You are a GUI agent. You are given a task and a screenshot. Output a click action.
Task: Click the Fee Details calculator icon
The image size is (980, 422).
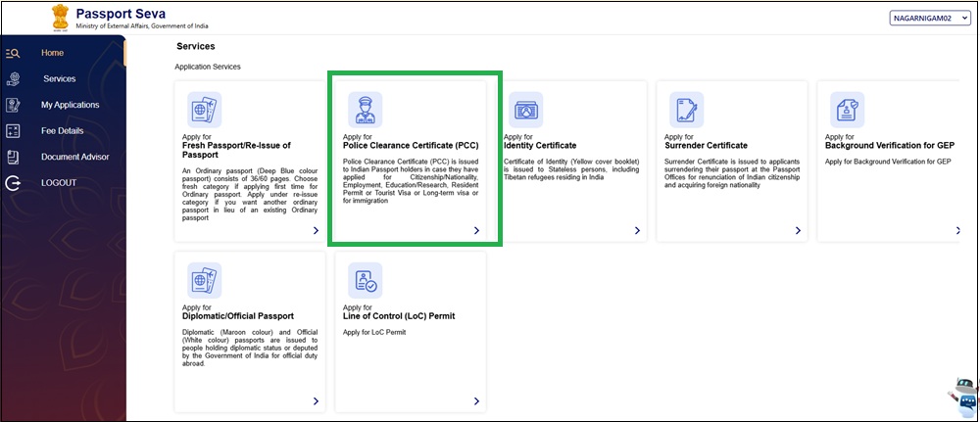pyautogui.click(x=13, y=131)
